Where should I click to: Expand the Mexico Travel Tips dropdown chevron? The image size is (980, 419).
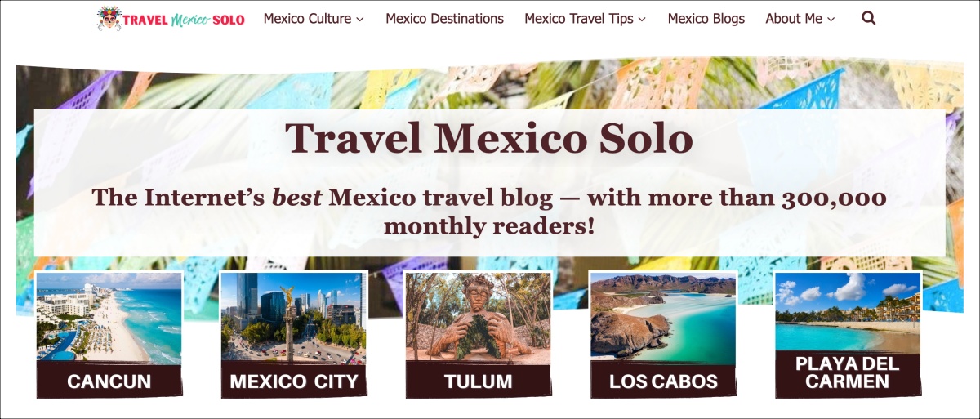pos(642,19)
